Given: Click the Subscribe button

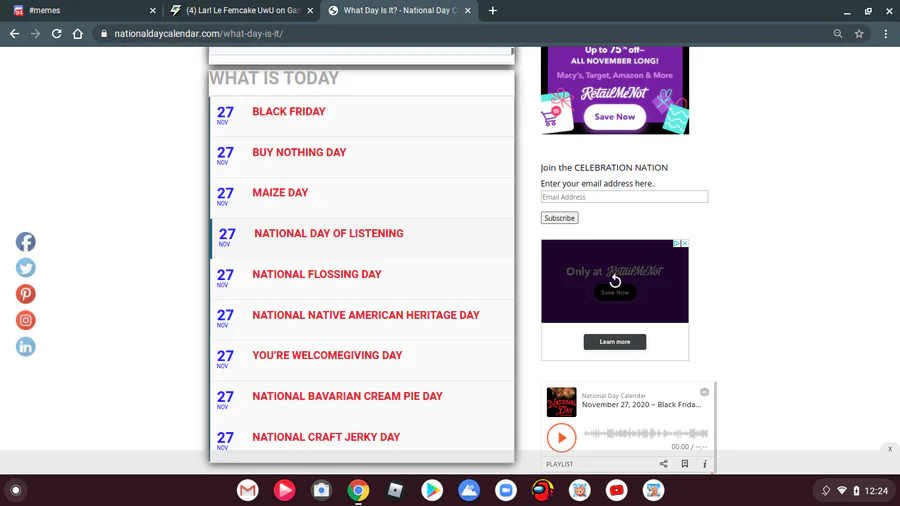Looking at the screenshot, I should (x=559, y=218).
